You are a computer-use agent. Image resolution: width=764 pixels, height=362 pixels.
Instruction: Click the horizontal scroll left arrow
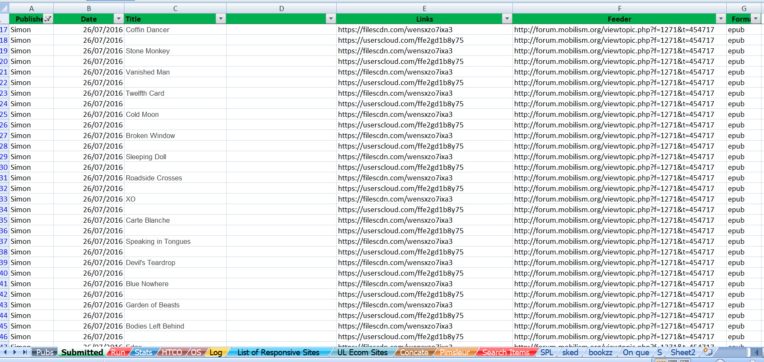click(x=756, y=352)
